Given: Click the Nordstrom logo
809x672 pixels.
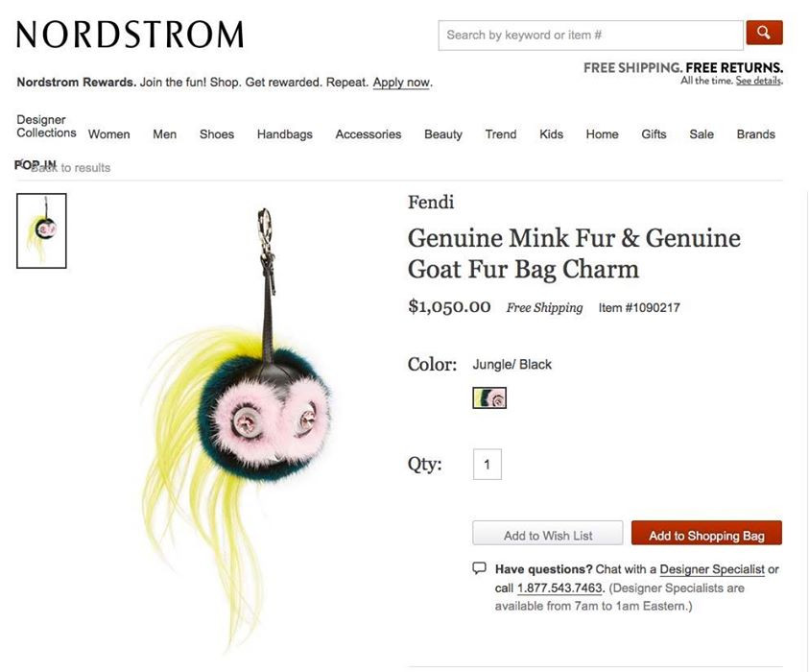Looking at the screenshot, I should (130, 35).
